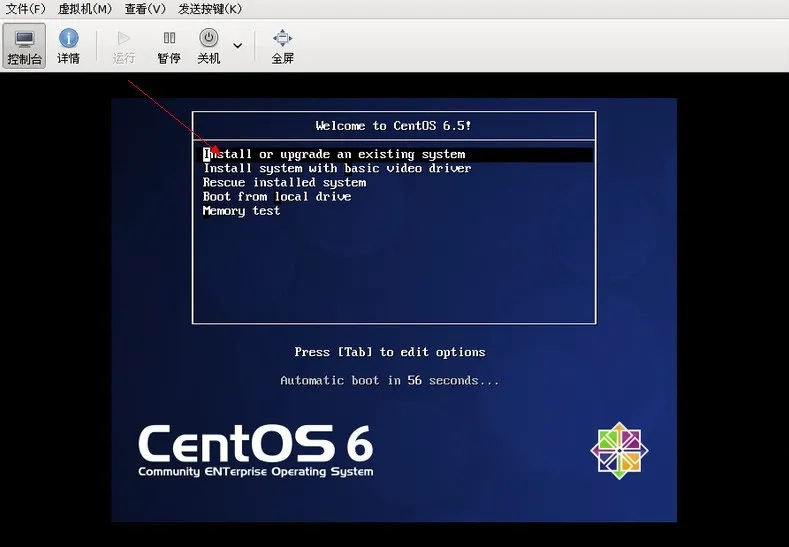Viewport: 789px width, 547px height.
Task: Open the 发送按键(K) menu
Action: point(210,9)
